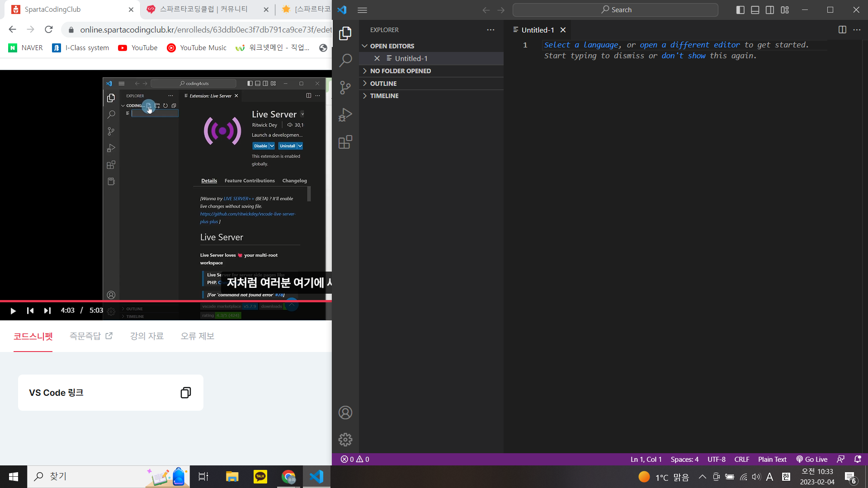This screenshot has height=488, width=868.
Task: Skip to the previous lecture video
Action: click(x=30, y=310)
